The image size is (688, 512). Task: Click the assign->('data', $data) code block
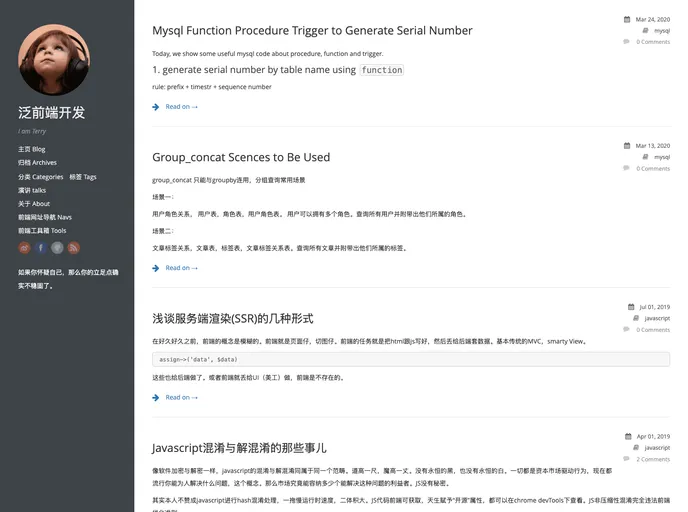[411, 359]
